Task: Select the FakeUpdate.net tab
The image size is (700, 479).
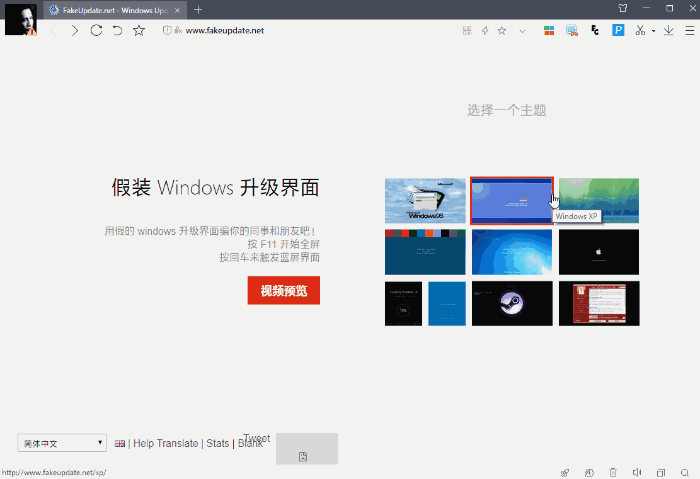Action: 115,10
